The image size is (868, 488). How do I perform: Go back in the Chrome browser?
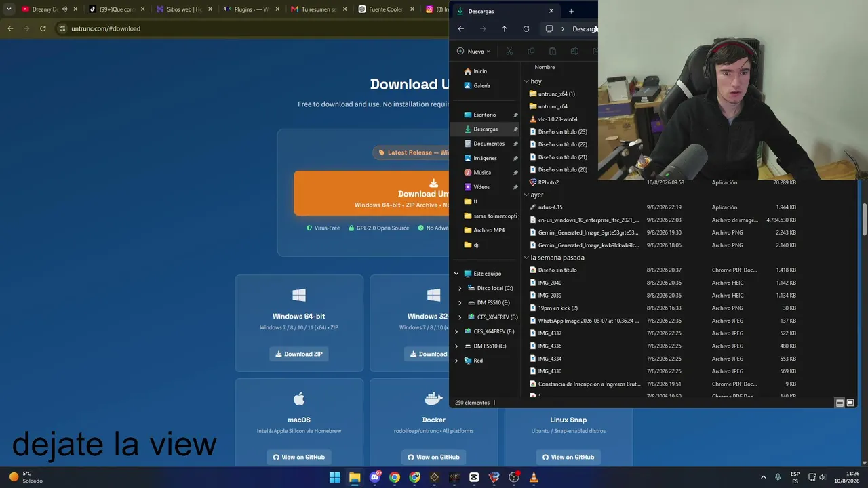pos(10,28)
